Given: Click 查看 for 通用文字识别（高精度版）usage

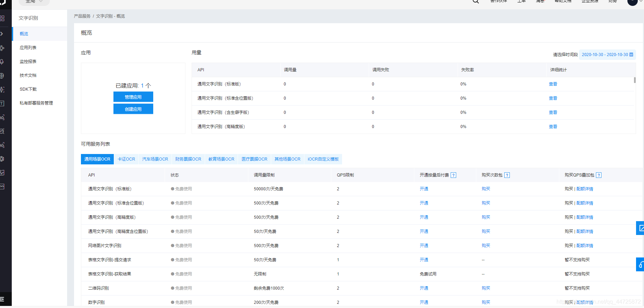Looking at the screenshot, I should 553,127.
